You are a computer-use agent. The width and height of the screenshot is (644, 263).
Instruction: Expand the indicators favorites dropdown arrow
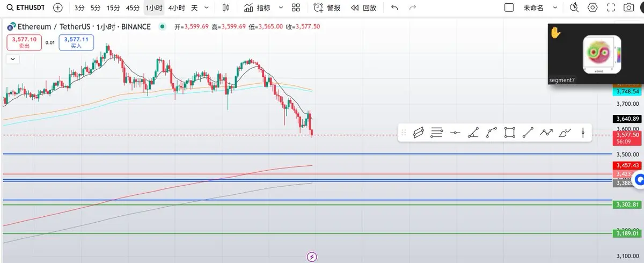(x=281, y=8)
